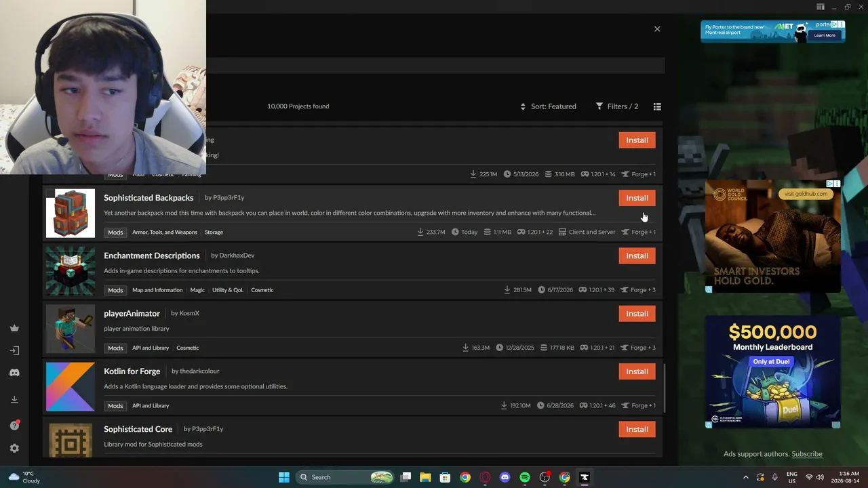Open author thedarkcolour's profile
The height and width of the screenshot is (488, 868).
click(x=199, y=371)
